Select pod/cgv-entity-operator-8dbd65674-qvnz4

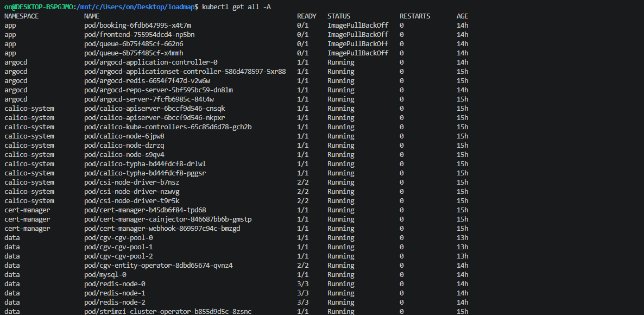coord(159,266)
